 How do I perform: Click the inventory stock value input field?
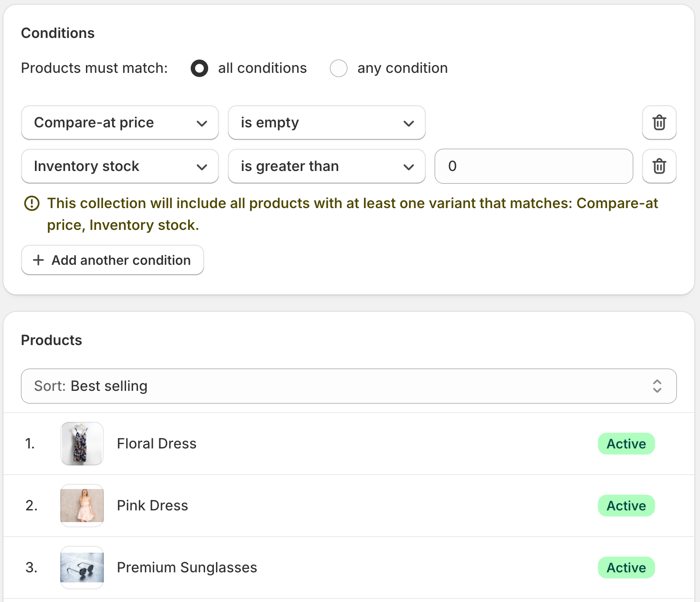(533, 166)
